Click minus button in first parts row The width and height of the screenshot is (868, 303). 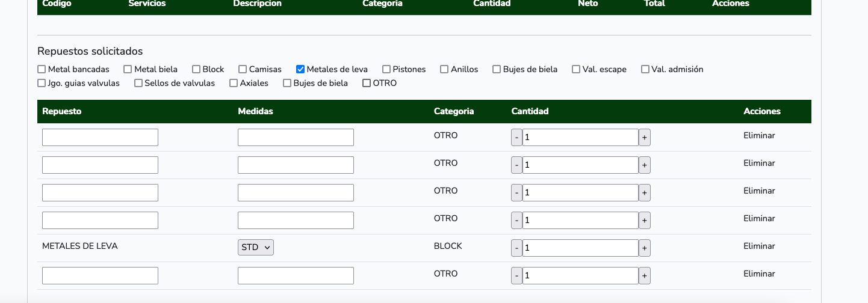(516, 137)
